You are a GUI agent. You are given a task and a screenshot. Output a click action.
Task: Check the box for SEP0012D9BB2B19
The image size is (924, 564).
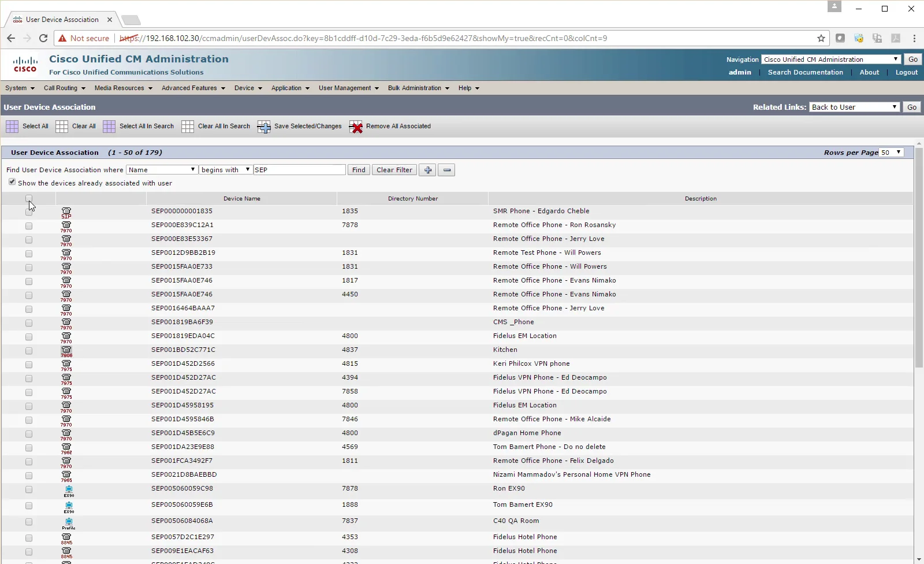[29, 254]
